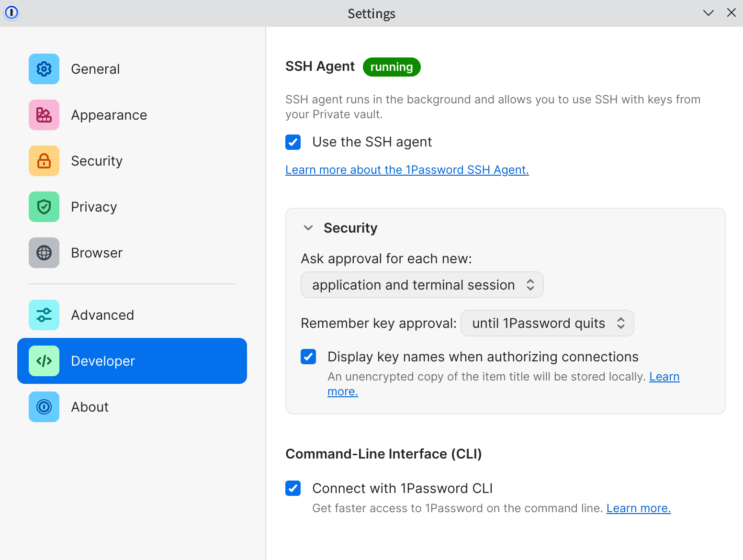The height and width of the screenshot is (560, 743).
Task: Open the until 1Password quits dropdown
Action: coord(547,323)
